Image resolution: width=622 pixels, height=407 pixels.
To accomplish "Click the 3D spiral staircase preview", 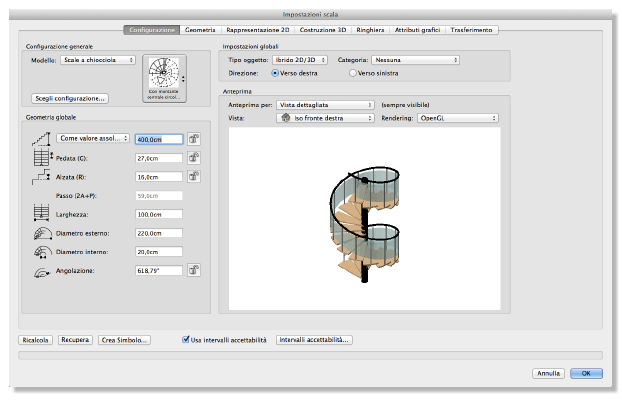I will click(x=365, y=219).
